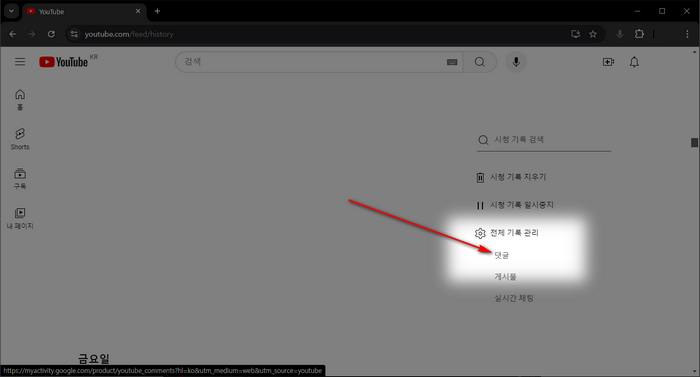Click the browser back arrow
The height and width of the screenshot is (377, 700).
tap(12, 34)
